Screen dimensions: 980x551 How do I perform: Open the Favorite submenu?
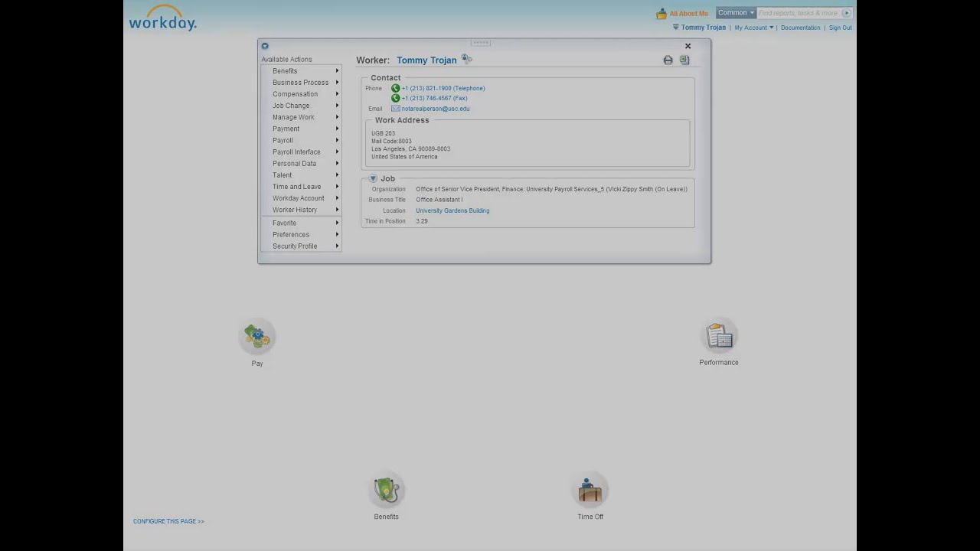tap(301, 223)
